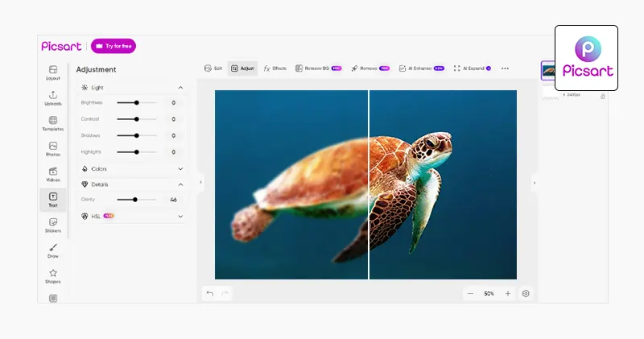644x339 pixels.
Task: Open the Photos sidebar tool
Action: click(x=53, y=149)
